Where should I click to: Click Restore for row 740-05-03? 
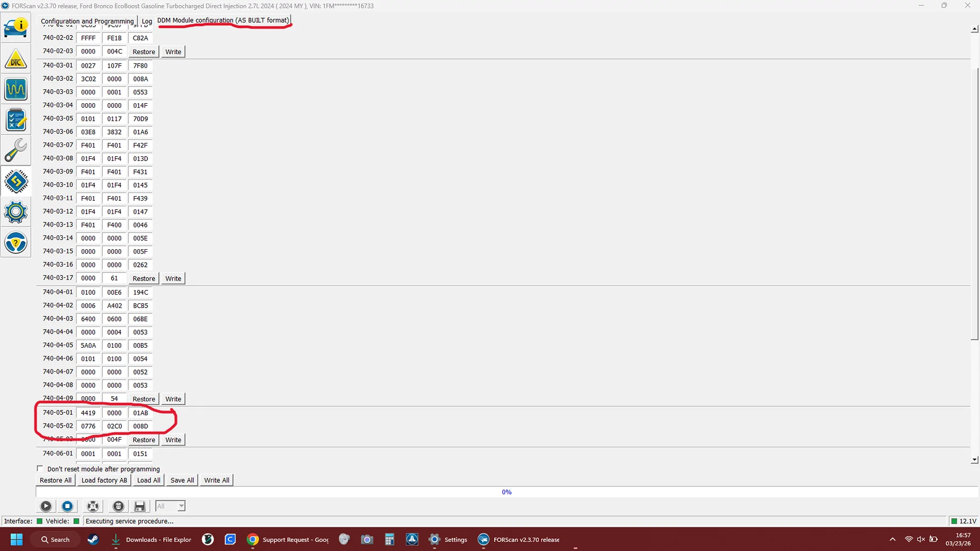pyautogui.click(x=144, y=440)
